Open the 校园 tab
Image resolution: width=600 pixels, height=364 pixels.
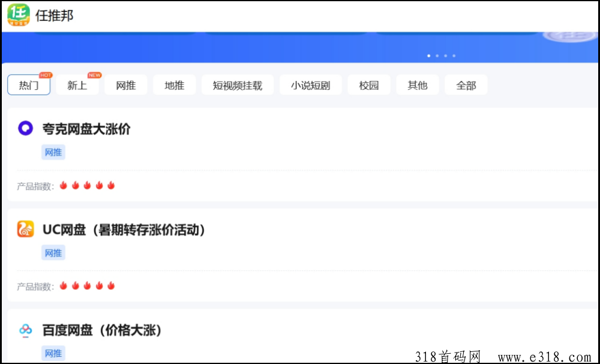[x=369, y=85]
